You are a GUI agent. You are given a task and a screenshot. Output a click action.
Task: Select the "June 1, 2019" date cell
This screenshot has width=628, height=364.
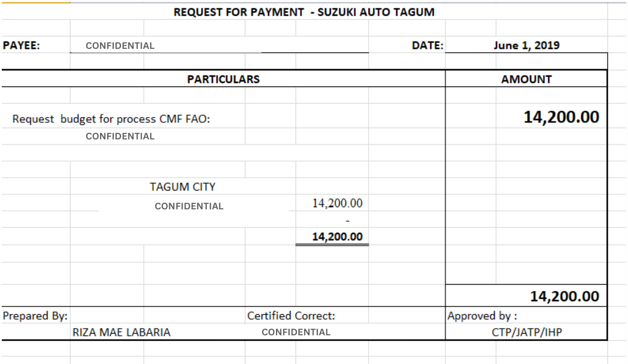[527, 45]
